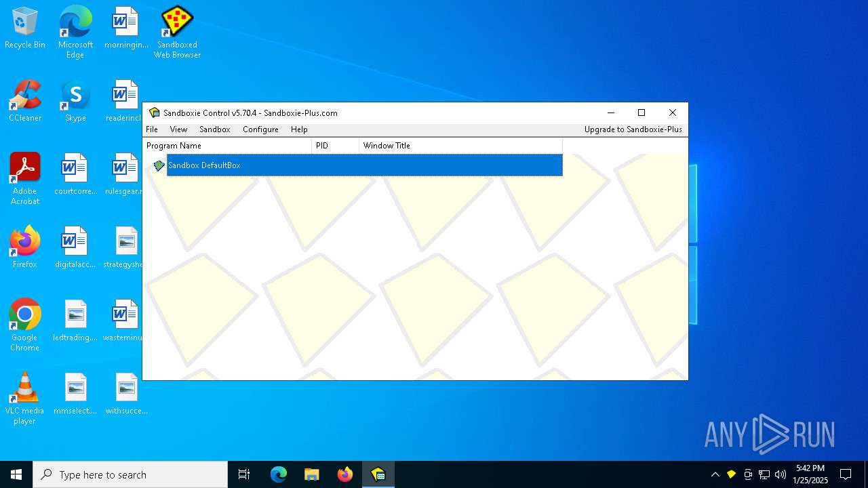868x488 pixels.
Task: Select CCleaner desktop shortcut
Action: (25, 102)
